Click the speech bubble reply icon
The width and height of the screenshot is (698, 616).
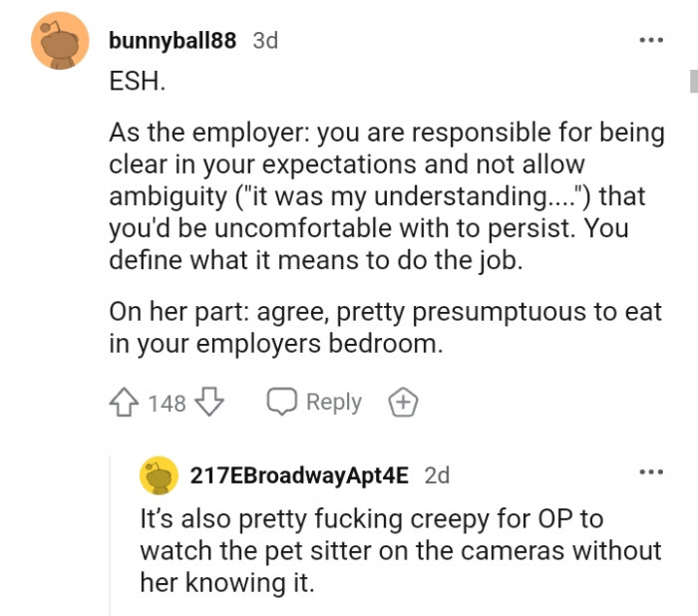pos(281,402)
